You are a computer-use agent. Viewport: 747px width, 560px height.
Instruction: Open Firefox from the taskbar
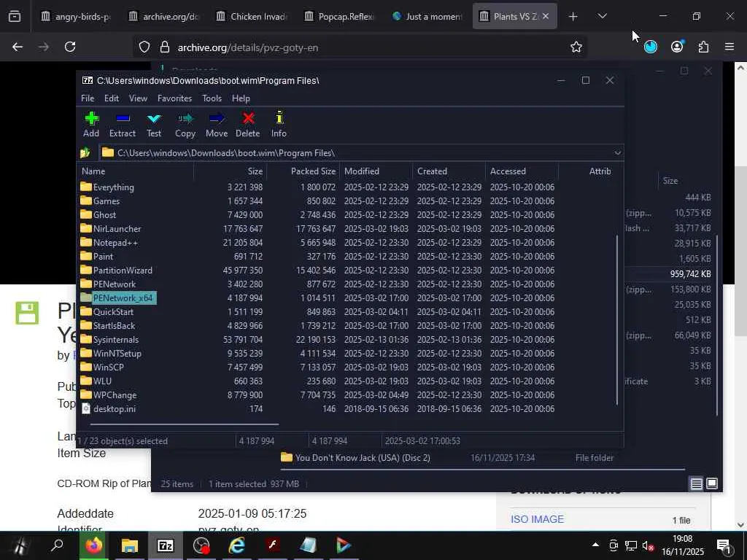point(94,545)
